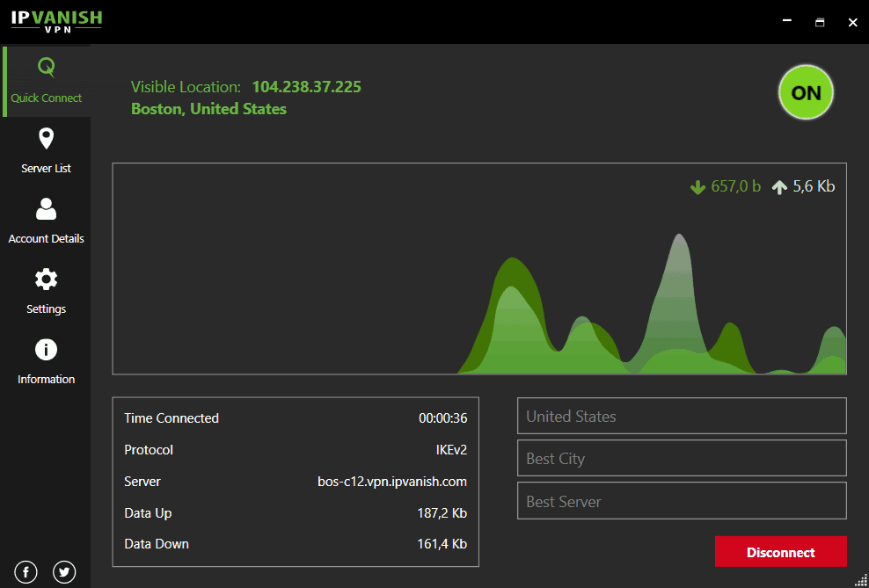Maximize the IPVanish window
This screenshot has height=588, width=869.
(x=820, y=22)
